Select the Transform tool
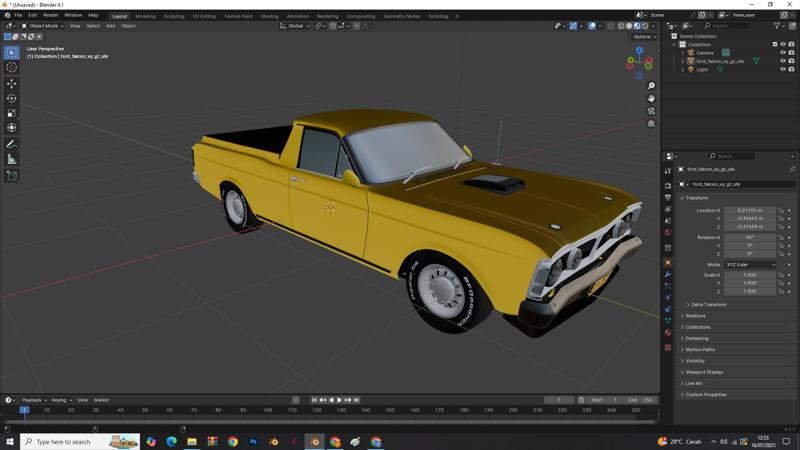The image size is (800, 450). (x=12, y=128)
